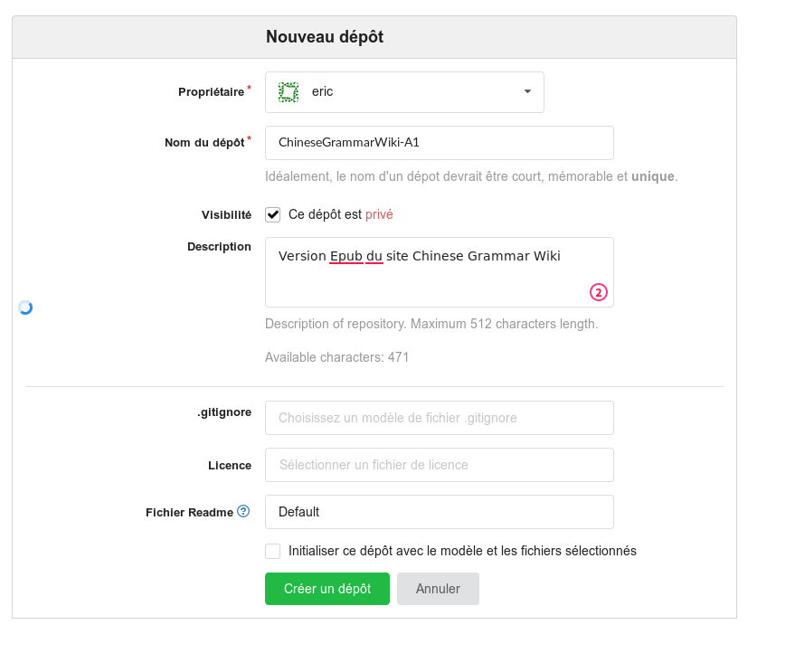Click the red numbered annotation badge
The image size is (795, 672).
point(599,292)
